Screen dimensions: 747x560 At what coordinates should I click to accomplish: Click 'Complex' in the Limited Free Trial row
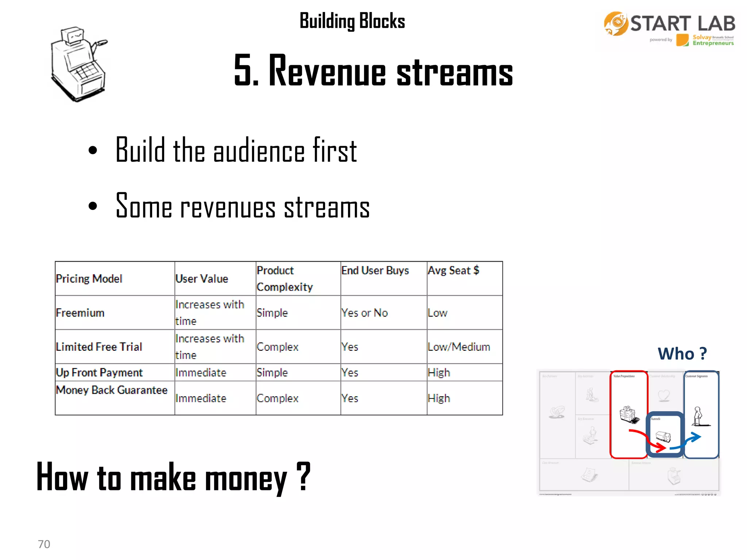pyautogui.click(x=298, y=347)
